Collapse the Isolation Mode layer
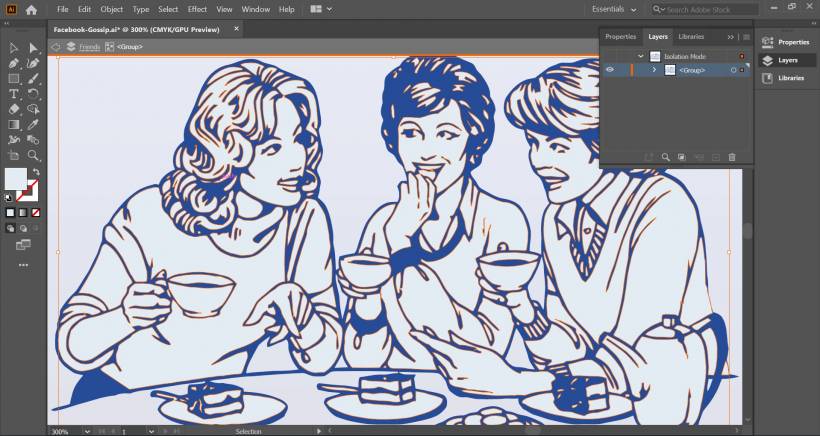This screenshot has height=436, width=820. (x=641, y=56)
